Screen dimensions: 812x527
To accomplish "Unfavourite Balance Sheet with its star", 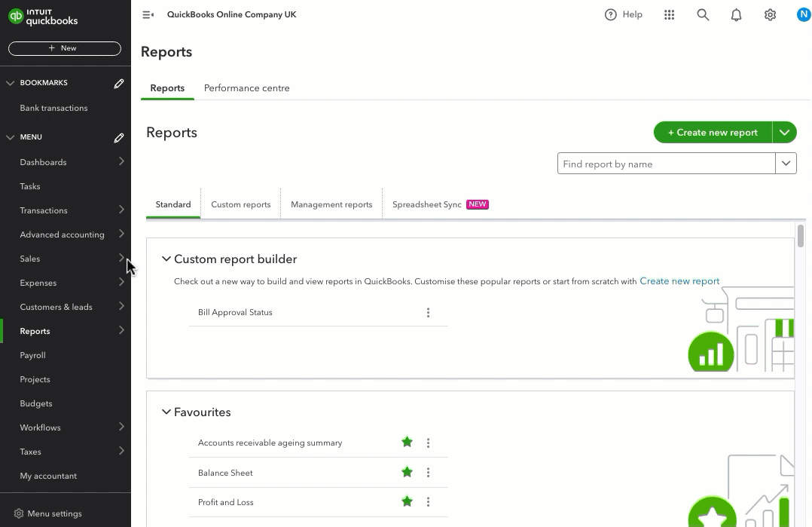I will [407, 472].
